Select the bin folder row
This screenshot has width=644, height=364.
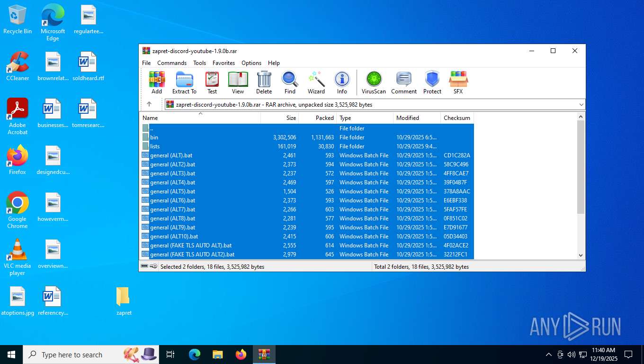307,137
